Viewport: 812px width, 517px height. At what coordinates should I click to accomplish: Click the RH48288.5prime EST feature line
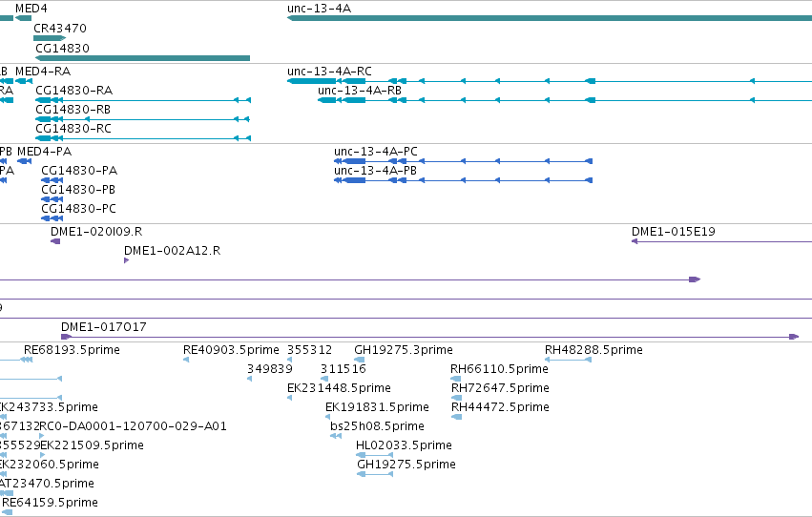click(568, 360)
